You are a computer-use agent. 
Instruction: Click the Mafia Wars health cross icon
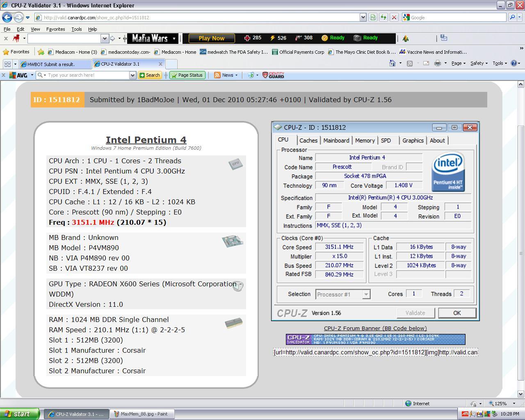click(247, 38)
